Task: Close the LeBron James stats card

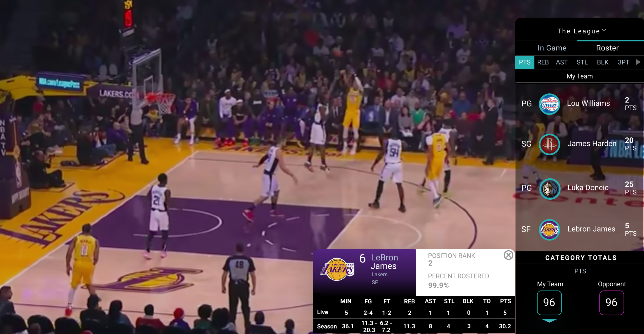Action: click(508, 255)
